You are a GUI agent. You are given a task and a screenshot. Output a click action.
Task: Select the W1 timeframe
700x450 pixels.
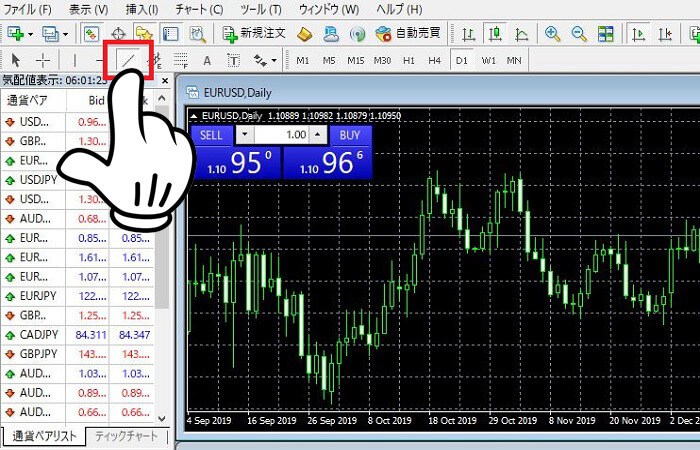tap(488, 60)
